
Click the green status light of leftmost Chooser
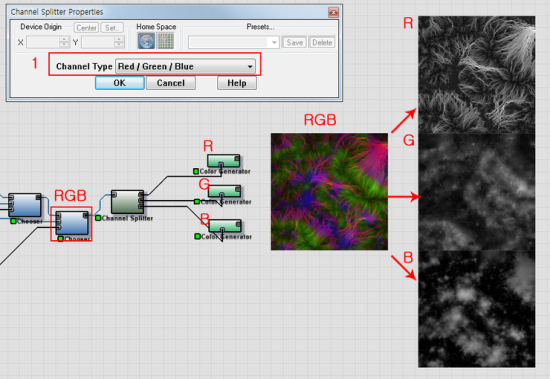(x=13, y=221)
